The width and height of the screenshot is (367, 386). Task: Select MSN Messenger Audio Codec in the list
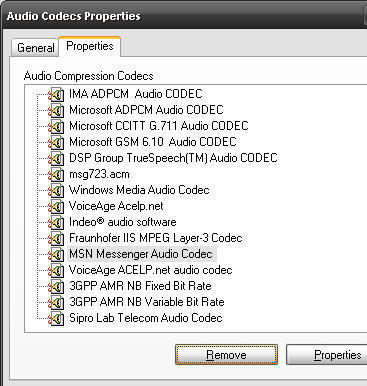pos(141,254)
